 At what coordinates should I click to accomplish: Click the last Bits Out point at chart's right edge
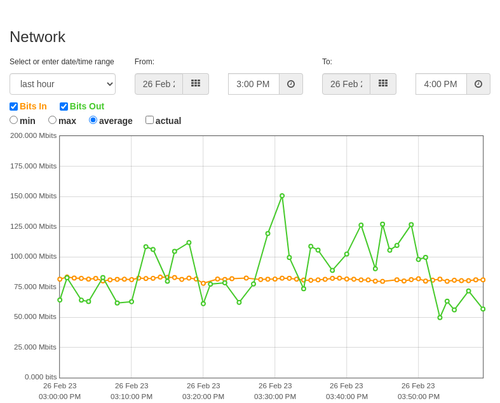(x=483, y=309)
